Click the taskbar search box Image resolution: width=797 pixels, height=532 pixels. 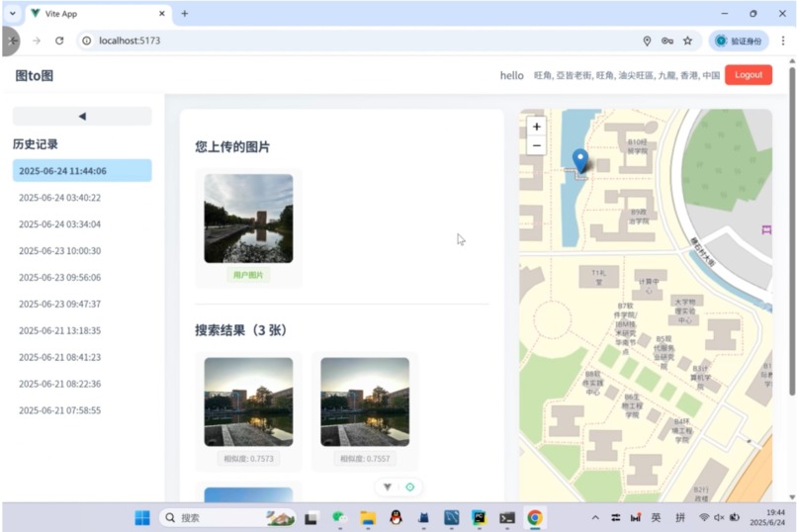[227, 518]
